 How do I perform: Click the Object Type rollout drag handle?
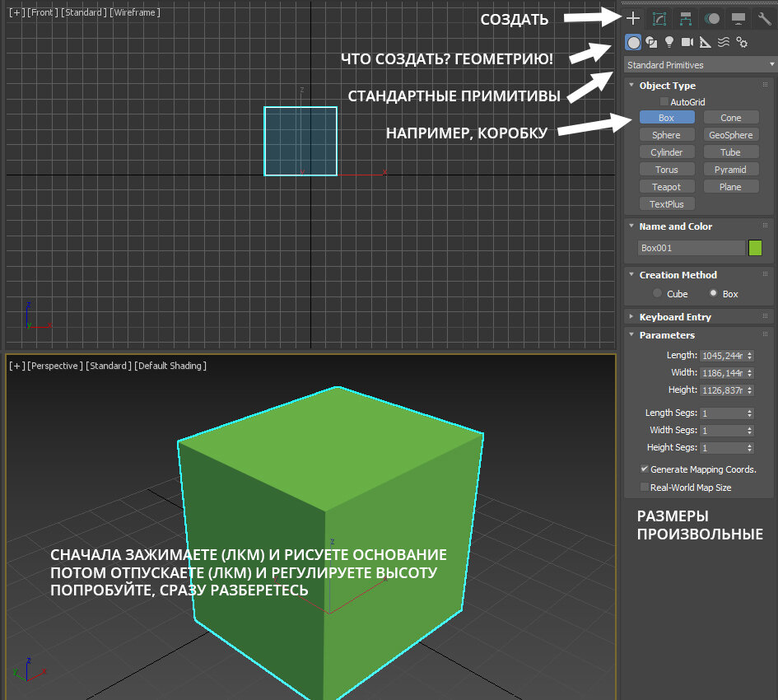(765, 85)
